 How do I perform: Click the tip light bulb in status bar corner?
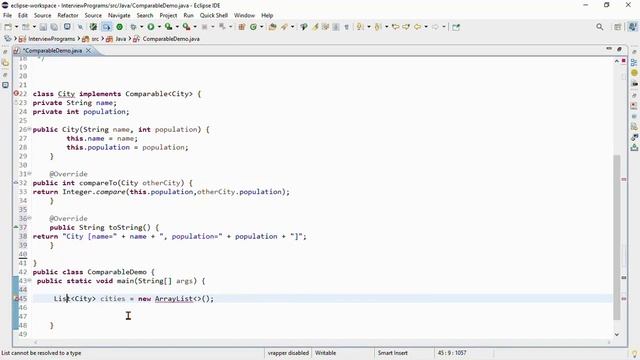point(634,353)
